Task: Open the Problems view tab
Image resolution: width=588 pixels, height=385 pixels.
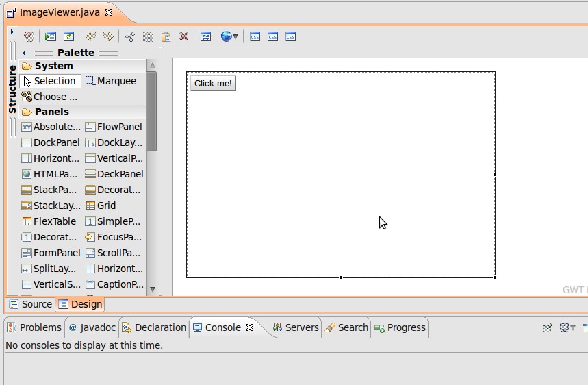Action: click(34, 327)
